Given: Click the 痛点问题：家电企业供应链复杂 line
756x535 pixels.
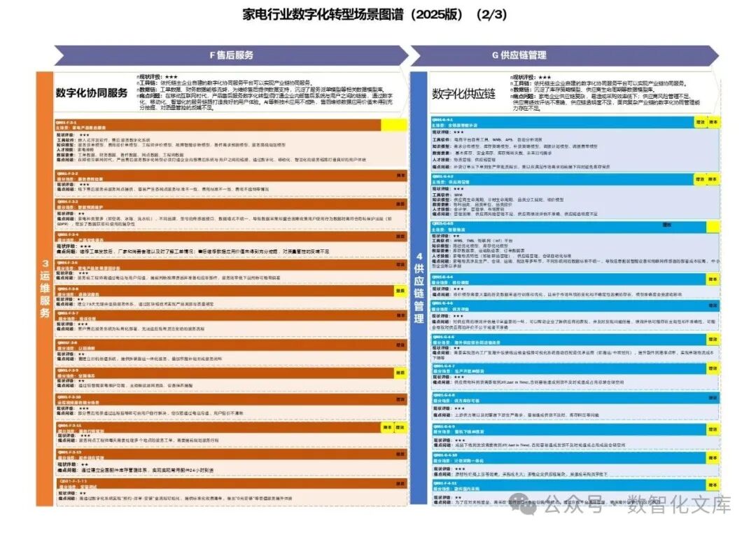Looking at the screenshot, I should (x=605, y=102).
